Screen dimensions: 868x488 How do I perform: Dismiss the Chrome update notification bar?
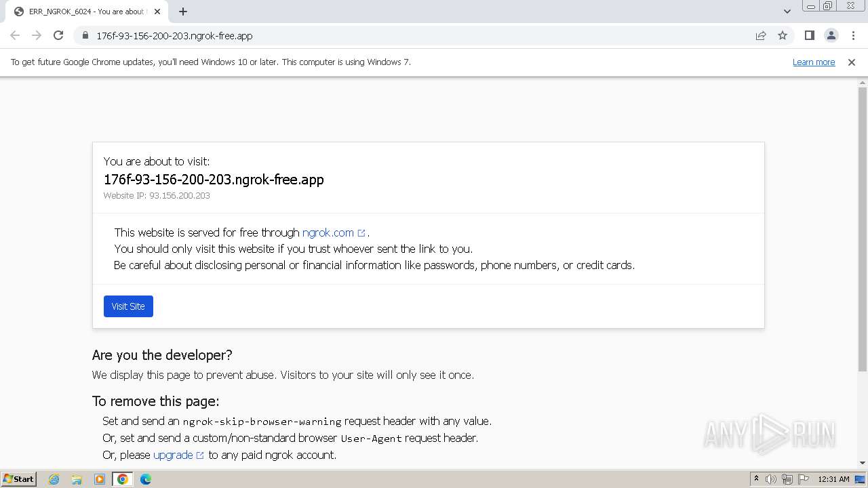click(852, 62)
